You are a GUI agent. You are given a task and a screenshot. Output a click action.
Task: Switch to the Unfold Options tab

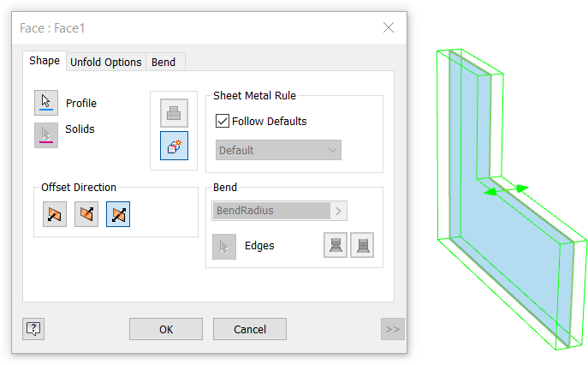coord(106,62)
